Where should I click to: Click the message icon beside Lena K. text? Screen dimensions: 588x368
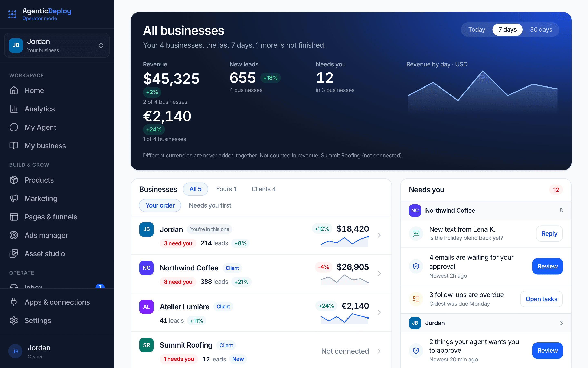click(x=416, y=234)
